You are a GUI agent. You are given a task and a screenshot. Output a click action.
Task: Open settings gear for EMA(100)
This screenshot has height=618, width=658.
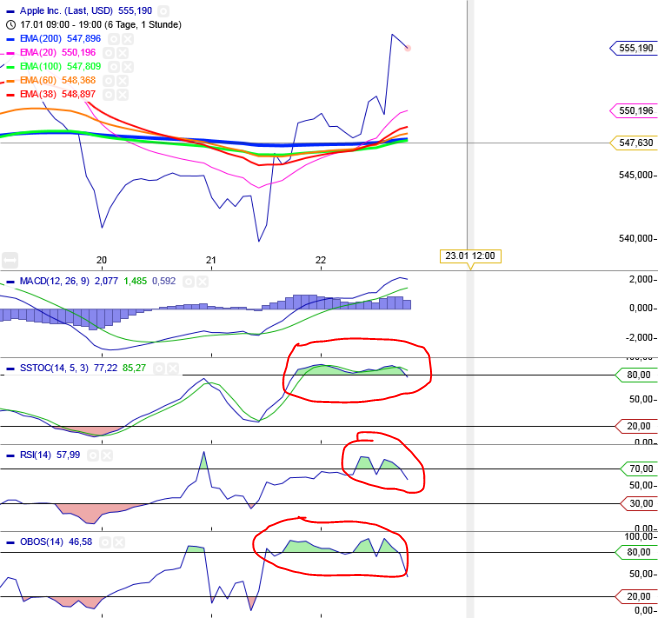(114, 67)
